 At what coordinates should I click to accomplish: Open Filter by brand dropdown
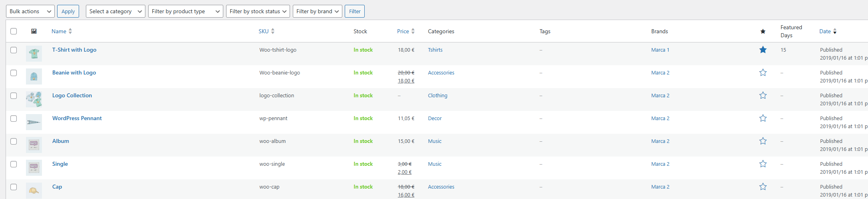(318, 11)
